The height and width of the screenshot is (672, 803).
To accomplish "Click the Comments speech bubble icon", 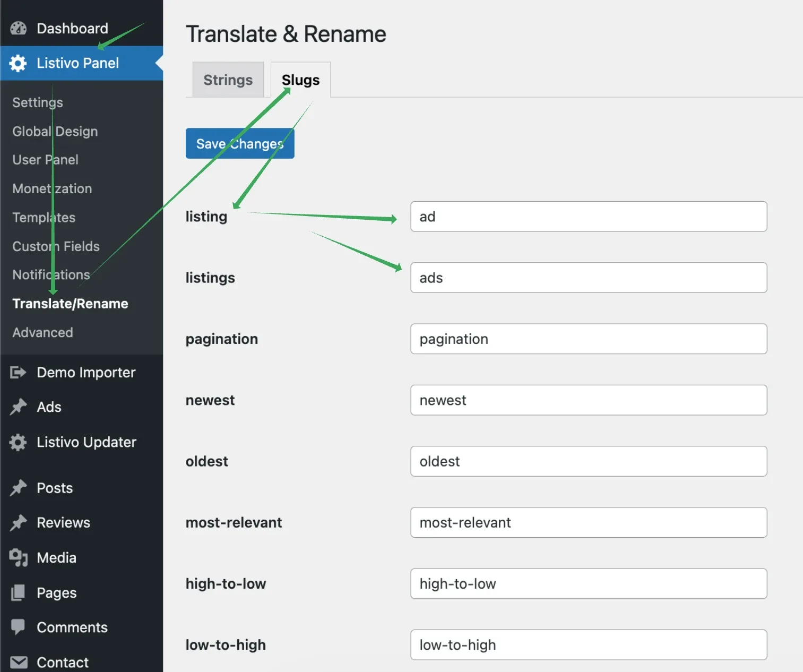I will pos(18,627).
